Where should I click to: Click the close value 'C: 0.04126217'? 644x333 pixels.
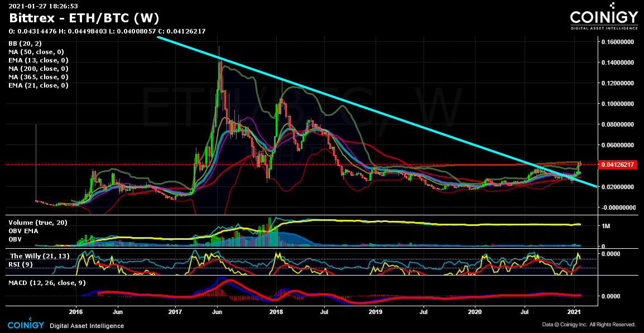coord(182,32)
